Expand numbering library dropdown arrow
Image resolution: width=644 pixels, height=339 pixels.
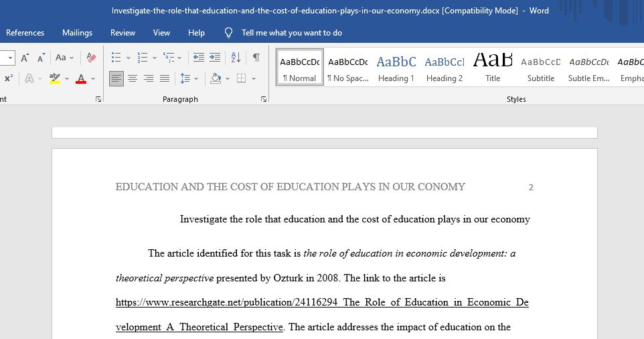(x=155, y=58)
